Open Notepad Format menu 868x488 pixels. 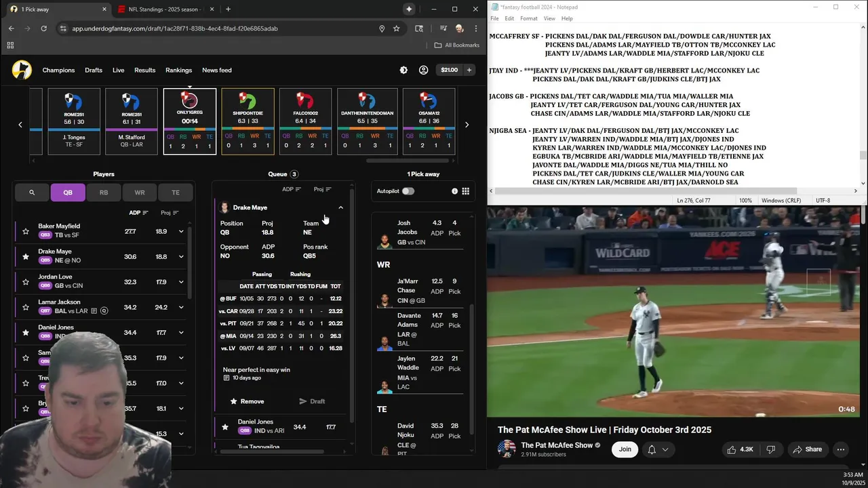pos(529,18)
